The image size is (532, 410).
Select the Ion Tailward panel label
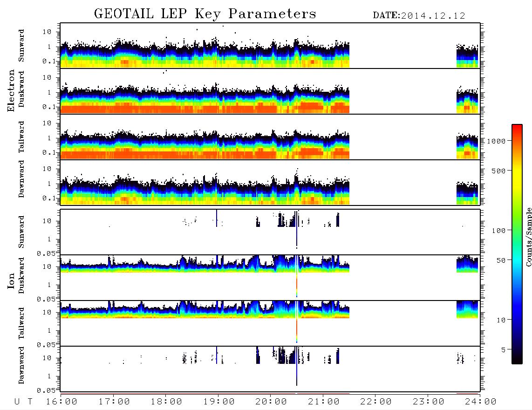pos(21,323)
